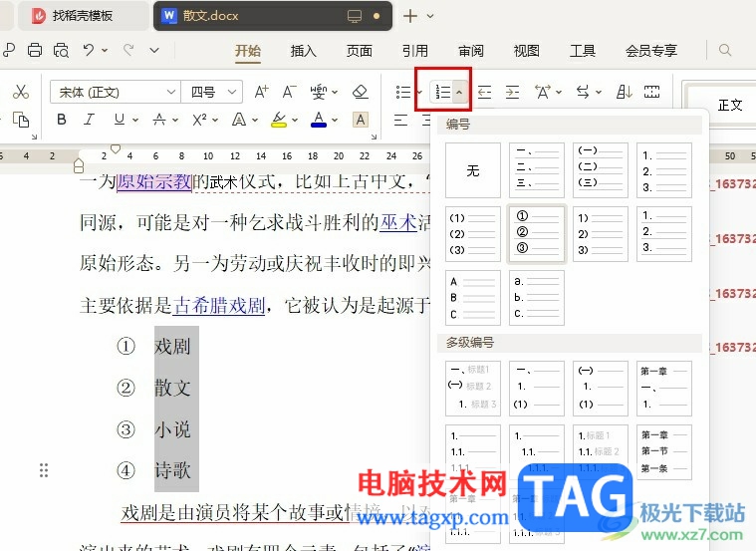The image size is (756, 551).
Task: Open the 工具 ribbon tab
Action: pos(583,50)
